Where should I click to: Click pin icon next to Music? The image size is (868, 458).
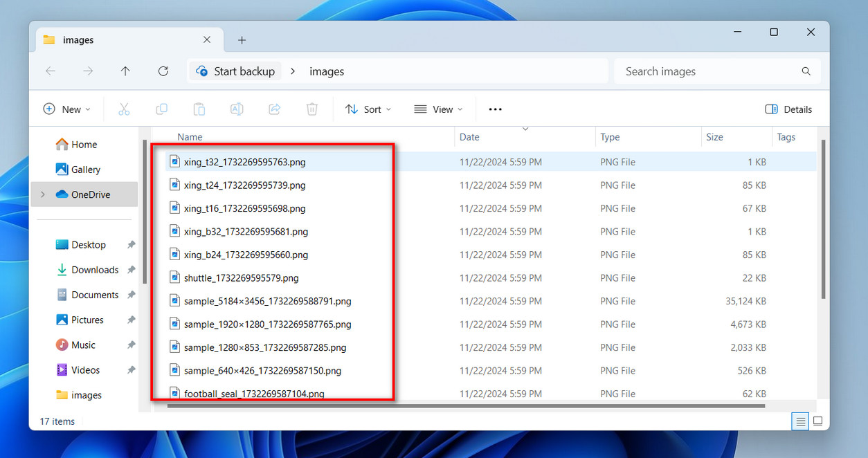tap(131, 345)
